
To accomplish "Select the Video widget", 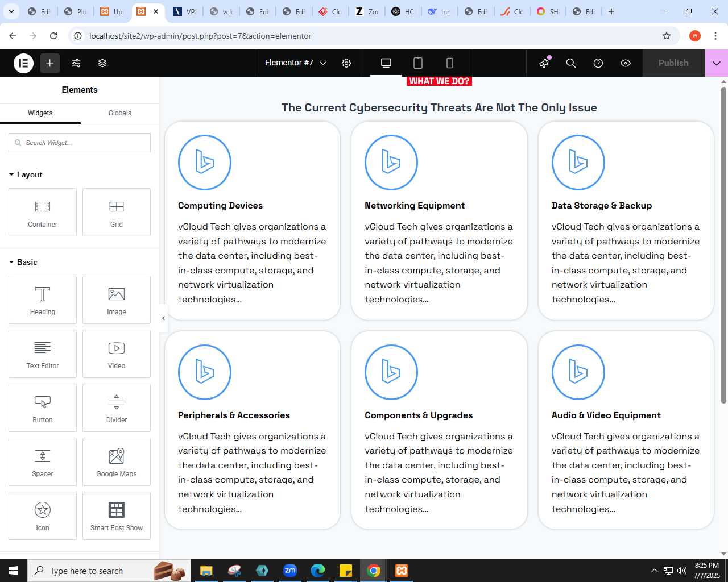I will point(117,354).
